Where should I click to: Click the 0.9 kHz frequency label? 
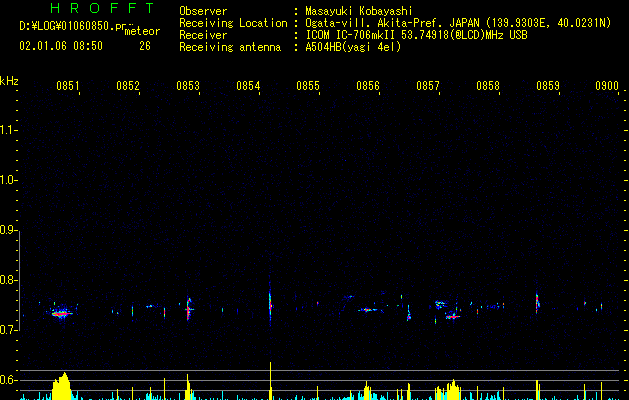8,230
